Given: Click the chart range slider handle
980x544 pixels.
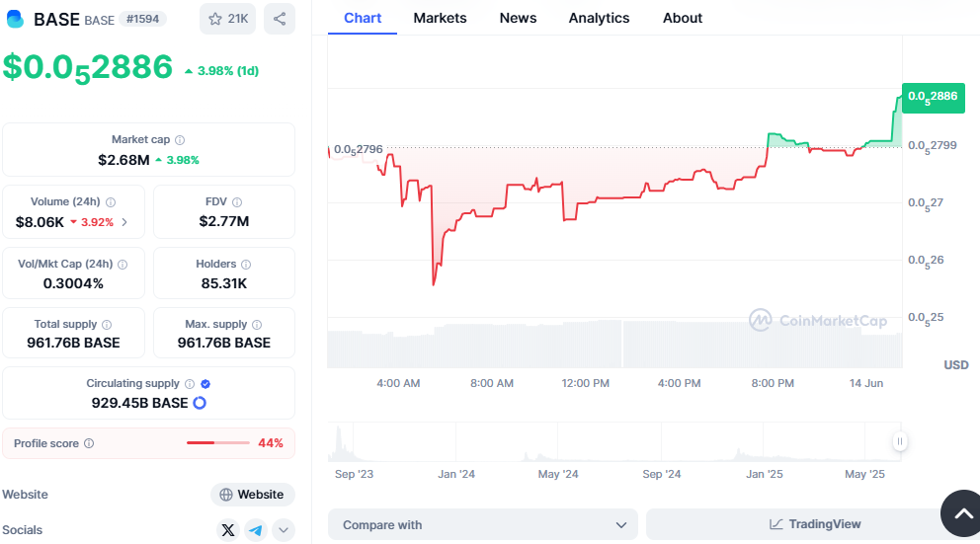Looking at the screenshot, I should point(900,441).
